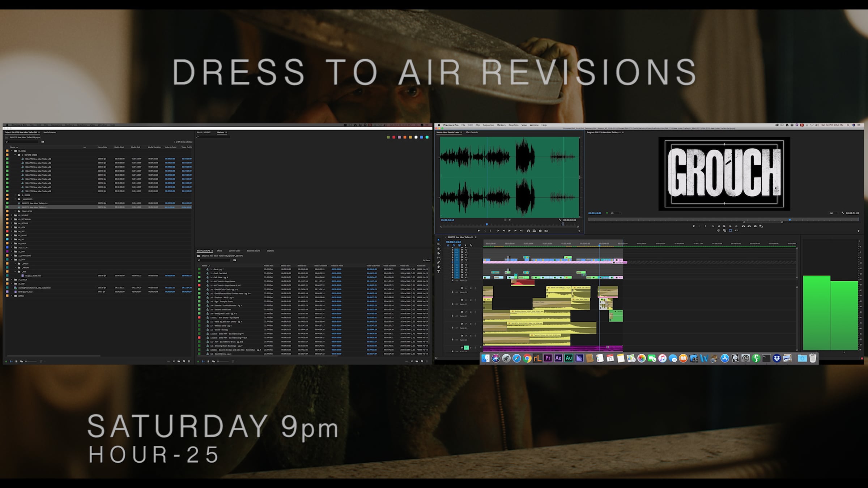
Task: Open the Graphics menu above the Source monitor
Action: point(514,125)
